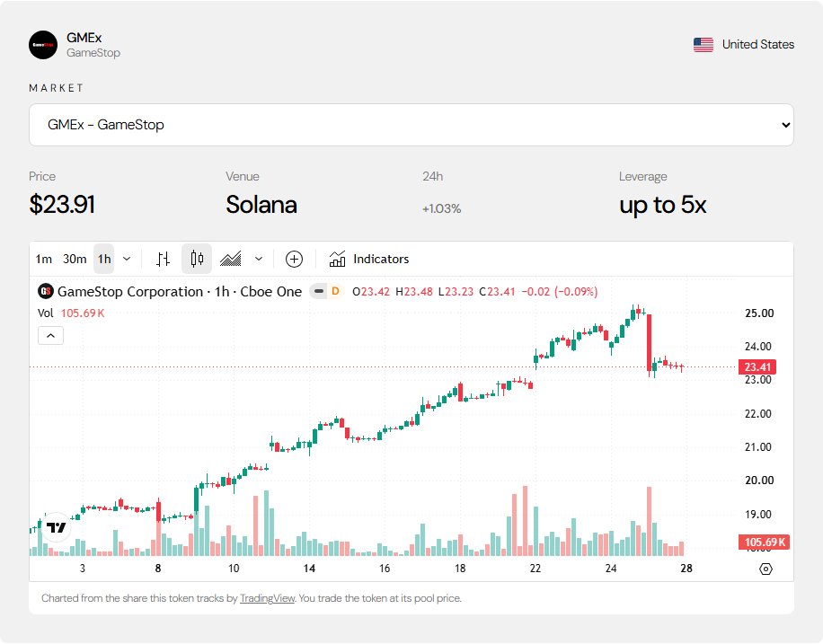Image resolution: width=823 pixels, height=644 pixels.
Task: Select the candlestick chart style icon
Action: click(x=197, y=259)
